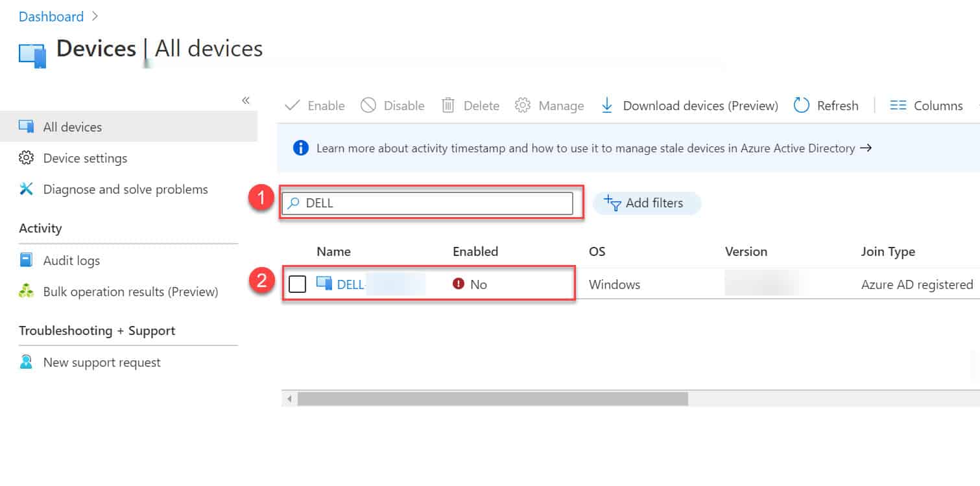Image resolution: width=980 pixels, height=486 pixels.
Task: Click the magnifier icon in the search box
Action: (293, 203)
